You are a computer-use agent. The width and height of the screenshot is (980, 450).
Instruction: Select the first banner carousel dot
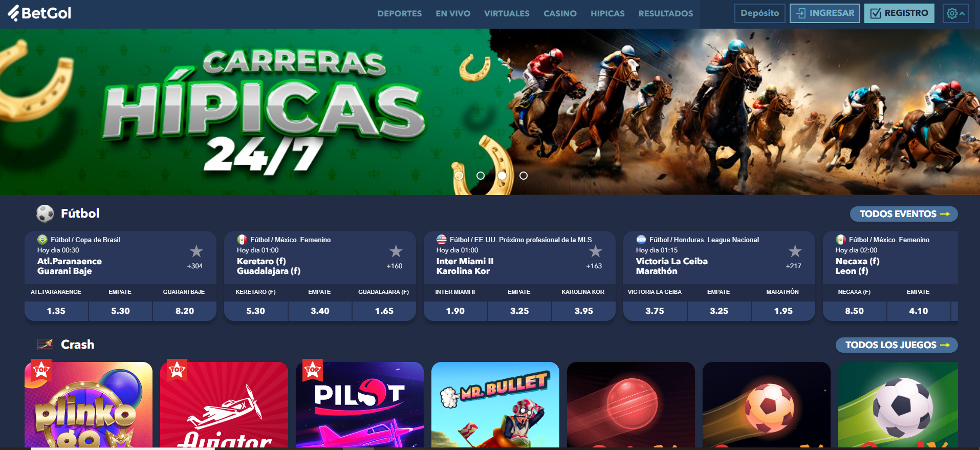[x=459, y=176]
